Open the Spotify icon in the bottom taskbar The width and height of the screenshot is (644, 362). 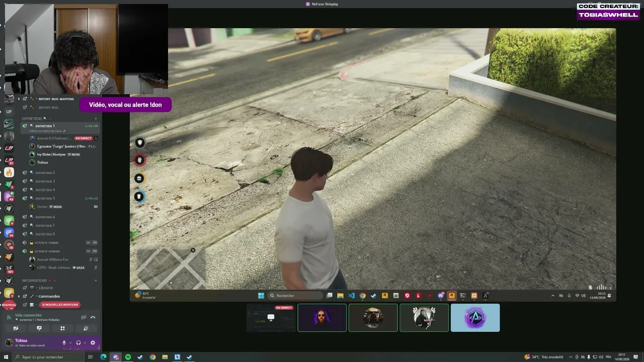point(128,357)
